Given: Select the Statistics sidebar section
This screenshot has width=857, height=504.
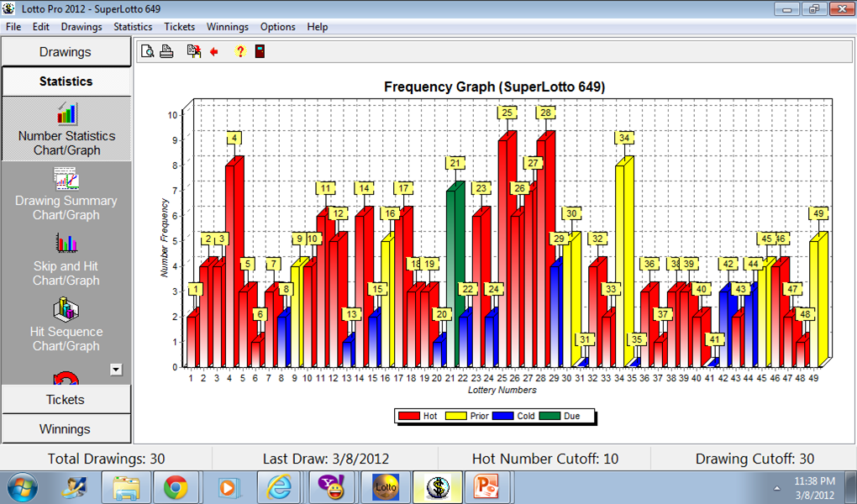Looking at the screenshot, I should pos(66,81).
